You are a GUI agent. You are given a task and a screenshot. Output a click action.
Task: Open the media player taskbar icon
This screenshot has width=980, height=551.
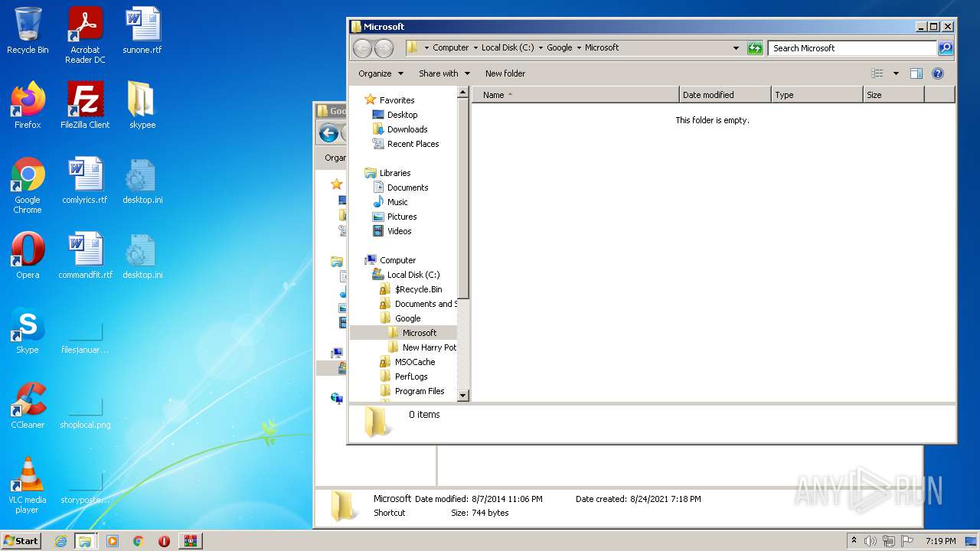click(112, 541)
